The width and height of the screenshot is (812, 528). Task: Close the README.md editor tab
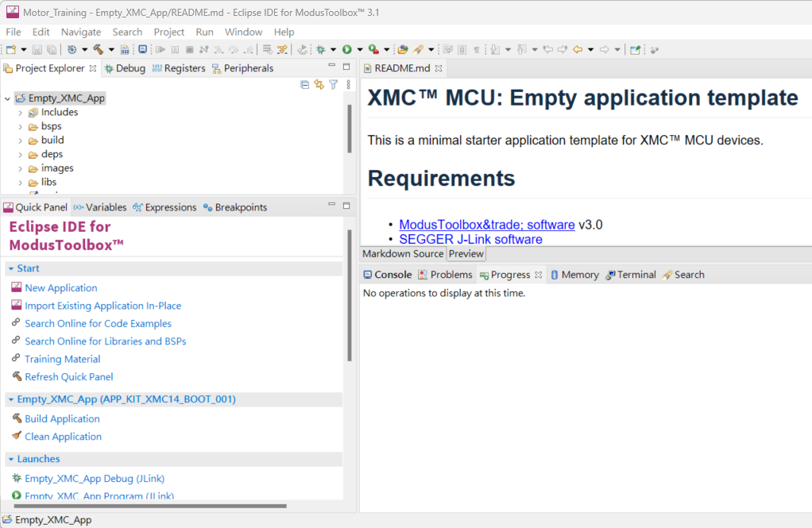[x=439, y=68]
